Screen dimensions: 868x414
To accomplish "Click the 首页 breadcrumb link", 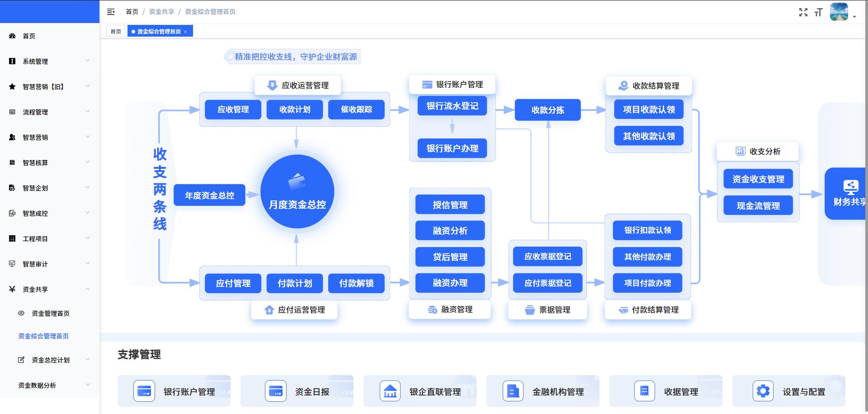I will tap(132, 12).
